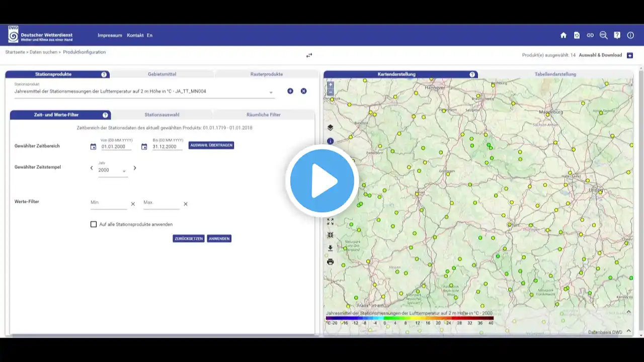Click the map zoom-to-extent icon
This screenshot has width=644, height=362.
coord(331,235)
